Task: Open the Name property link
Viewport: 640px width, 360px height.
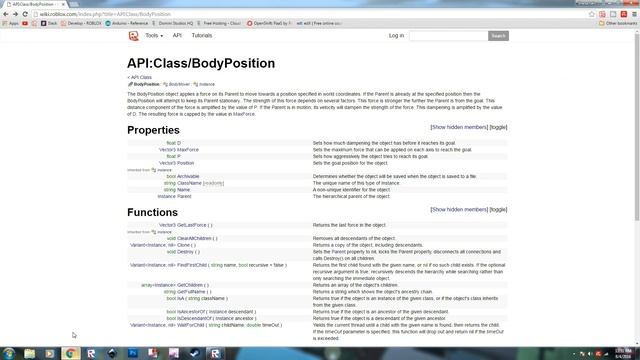Action: (x=183, y=190)
